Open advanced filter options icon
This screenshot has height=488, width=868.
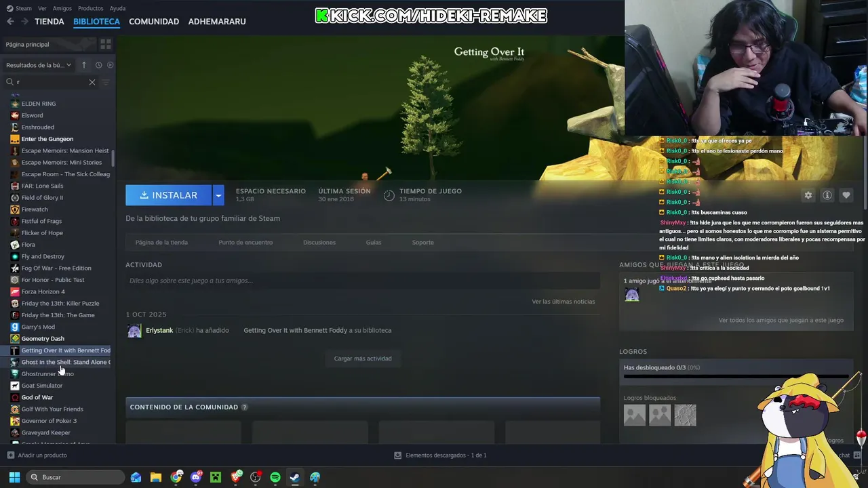[x=105, y=82]
